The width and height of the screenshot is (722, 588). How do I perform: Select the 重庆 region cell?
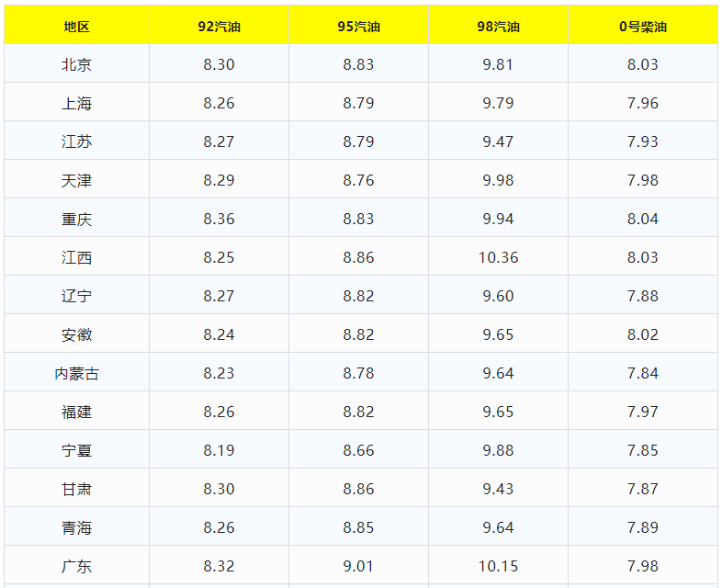[76, 220]
